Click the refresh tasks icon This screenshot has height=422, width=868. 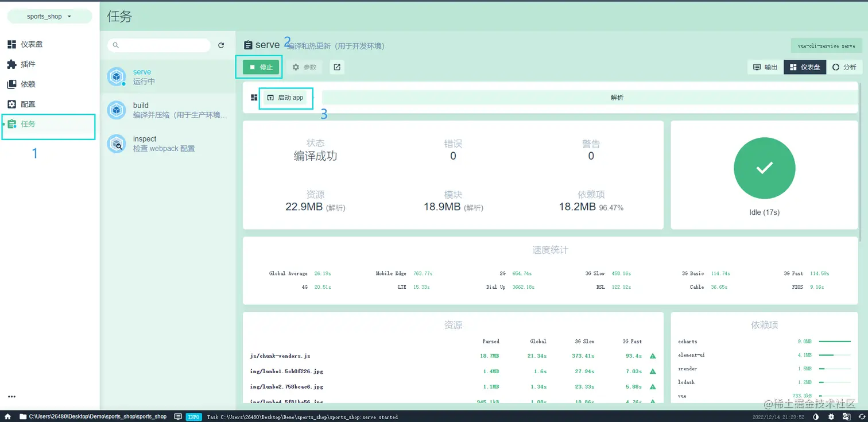[221, 45]
